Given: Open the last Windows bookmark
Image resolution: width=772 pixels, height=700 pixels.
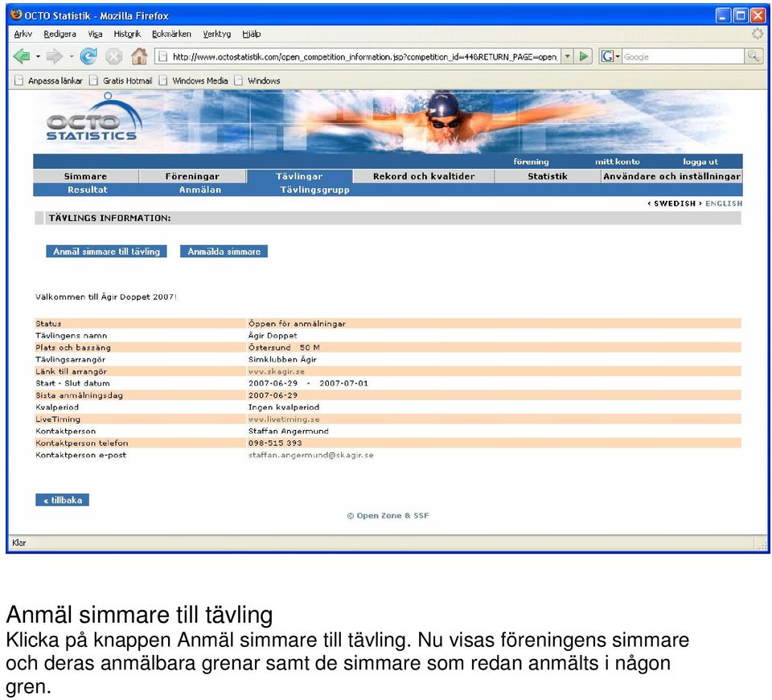Looking at the screenshot, I should tap(257, 80).
